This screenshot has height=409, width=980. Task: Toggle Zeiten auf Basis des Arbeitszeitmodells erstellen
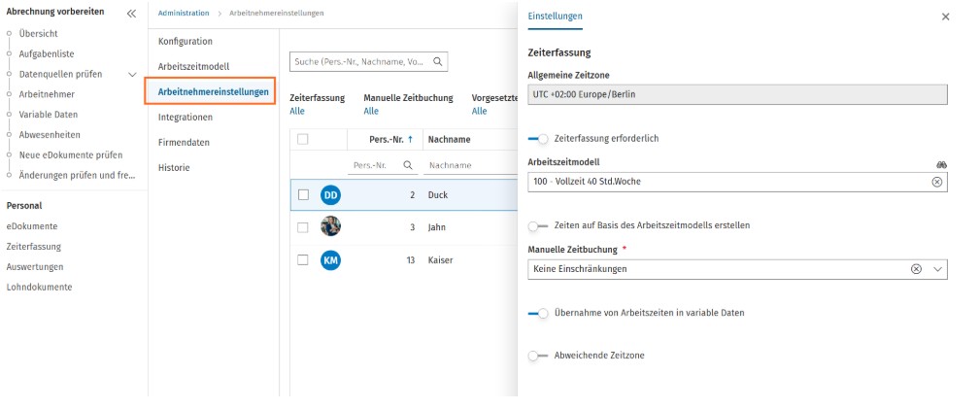point(538,225)
